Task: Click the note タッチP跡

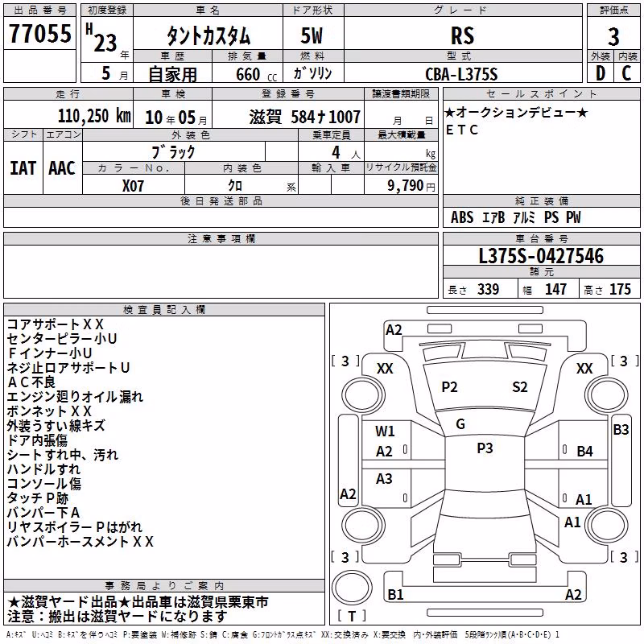Action: [37, 498]
